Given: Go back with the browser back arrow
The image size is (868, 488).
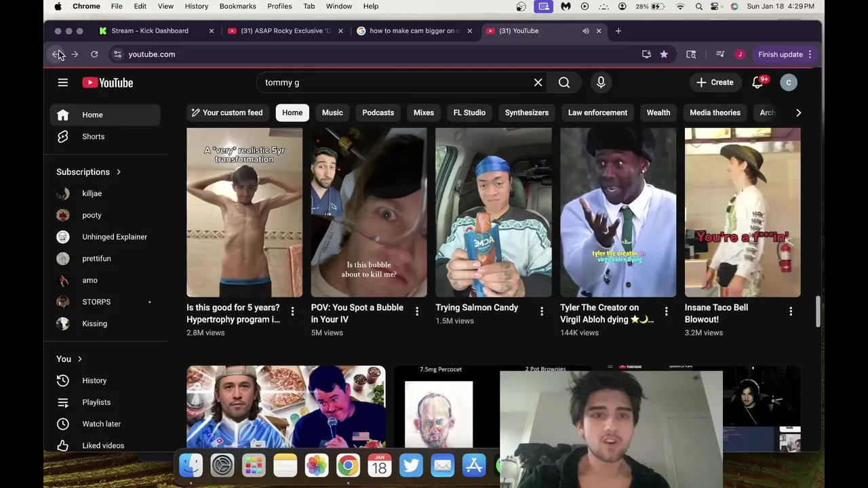Looking at the screenshot, I should (x=56, y=54).
